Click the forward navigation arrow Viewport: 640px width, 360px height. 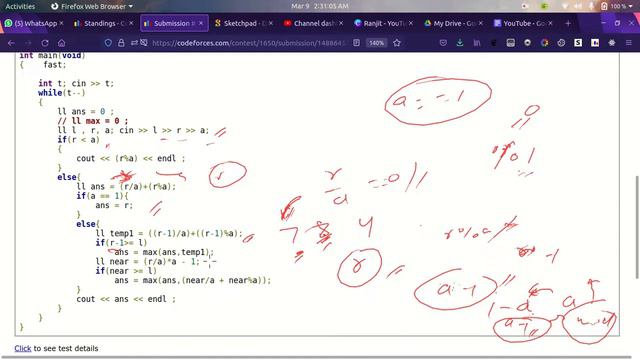pos(28,43)
